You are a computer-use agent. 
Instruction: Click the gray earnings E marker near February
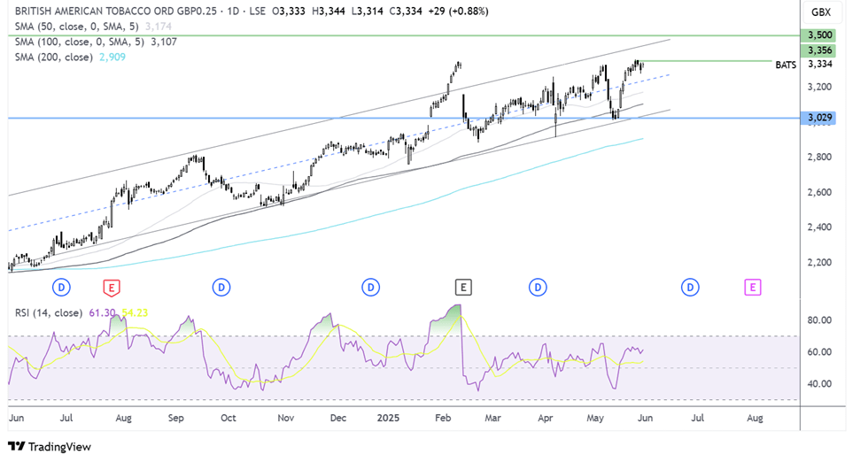point(463,287)
